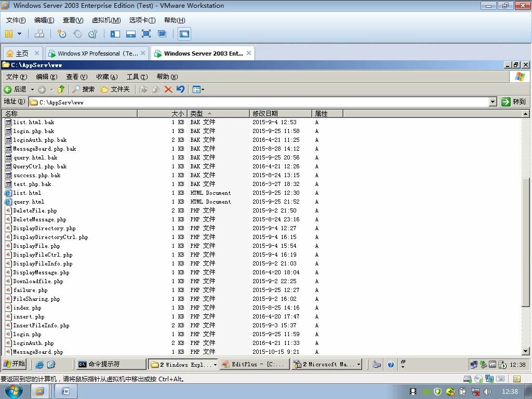Open VMware 文件(F) menu
This screenshot has width=532, height=399.
pos(16,20)
